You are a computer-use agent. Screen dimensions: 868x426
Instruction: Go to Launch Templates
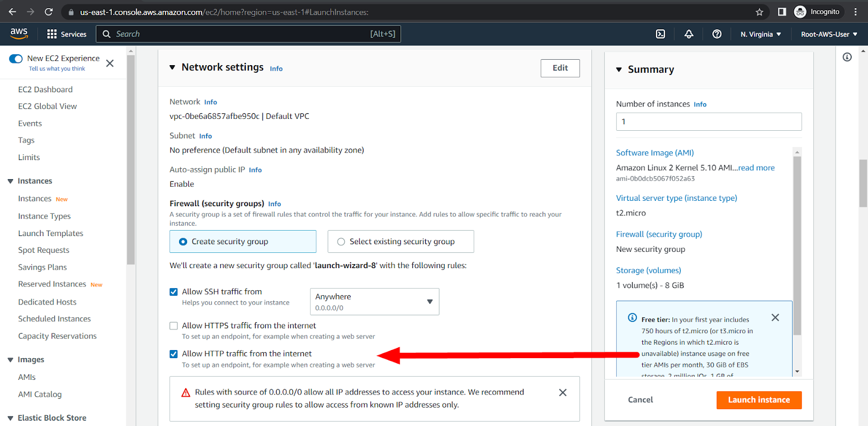(50, 233)
